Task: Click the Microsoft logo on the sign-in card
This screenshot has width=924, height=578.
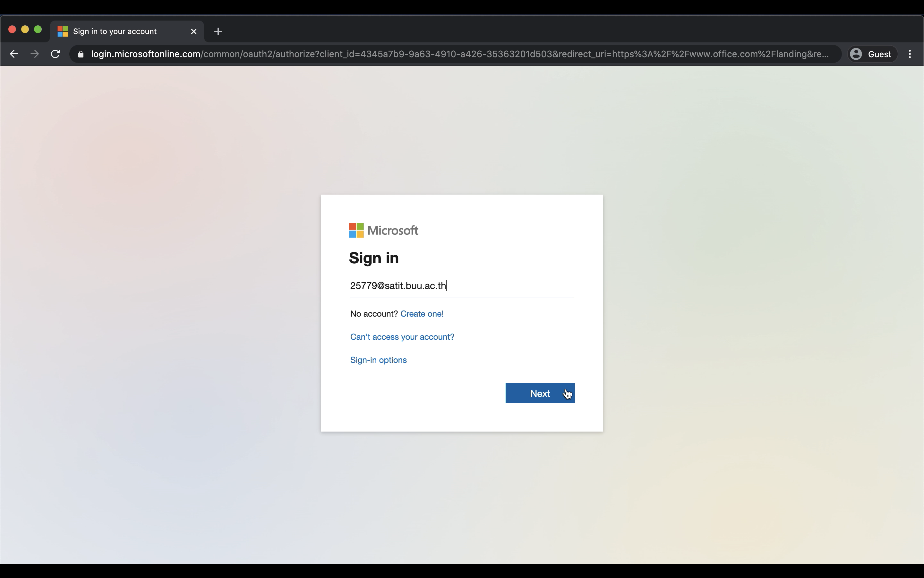Action: 383,230
